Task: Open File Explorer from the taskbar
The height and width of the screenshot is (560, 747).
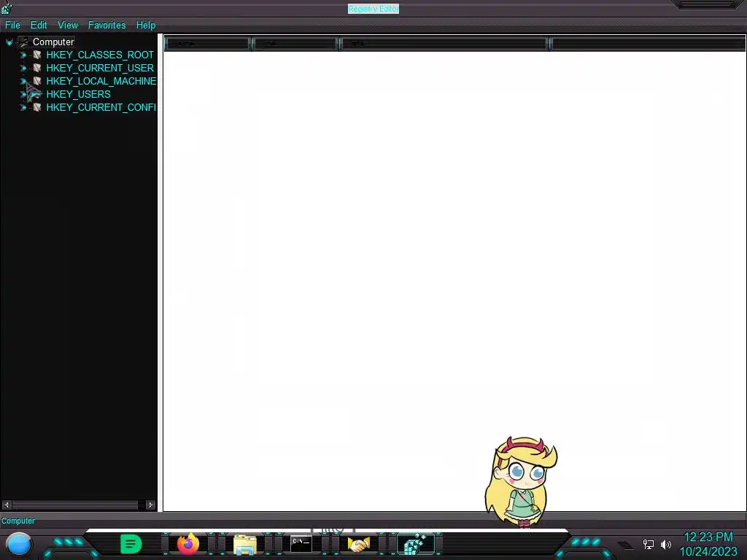Action: click(245, 544)
